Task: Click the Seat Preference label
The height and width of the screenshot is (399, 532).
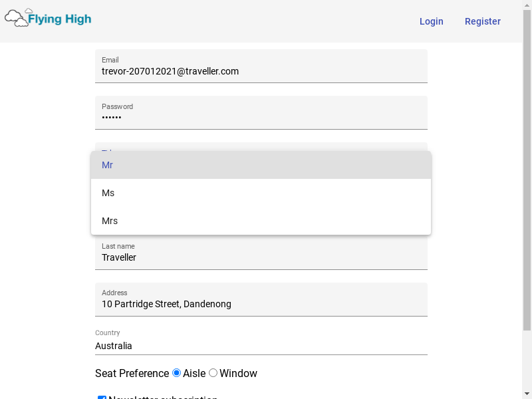Action: point(132,373)
